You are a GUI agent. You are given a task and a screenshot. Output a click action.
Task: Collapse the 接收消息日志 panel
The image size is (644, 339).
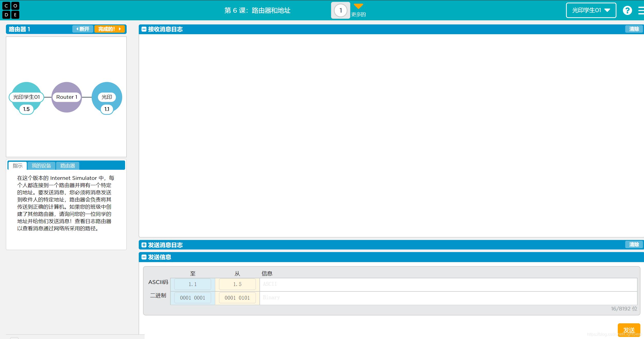click(144, 29)
